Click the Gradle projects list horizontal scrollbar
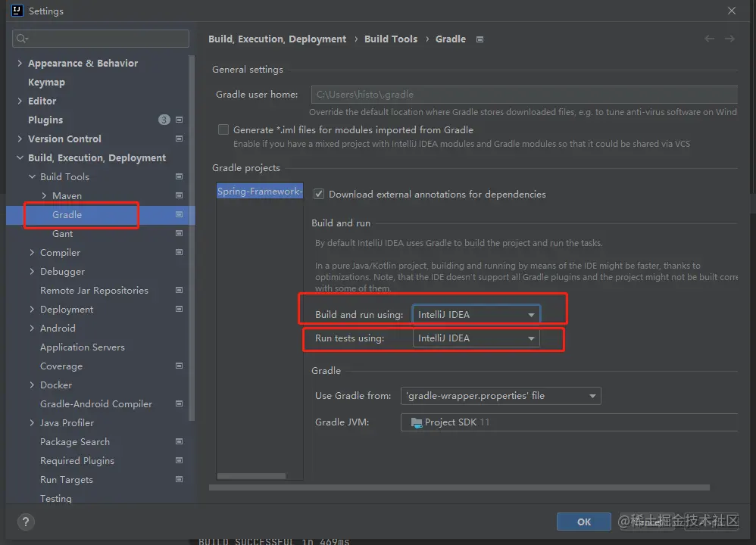The width and height of the screenshot is (756, 545). tap(251, 476)
